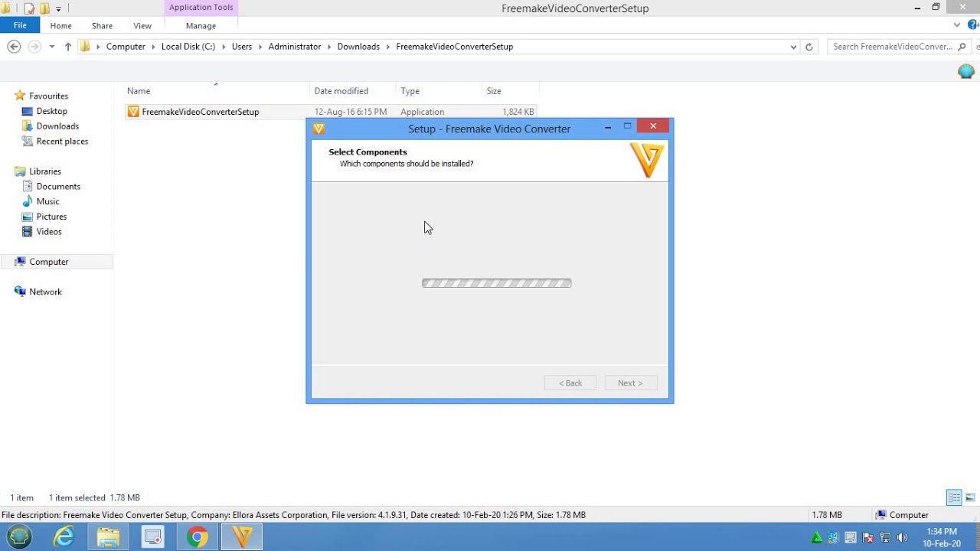Expand the quick access toolbar customize dropdown
This screenshot has height=551, width=980.
[58, 9]
